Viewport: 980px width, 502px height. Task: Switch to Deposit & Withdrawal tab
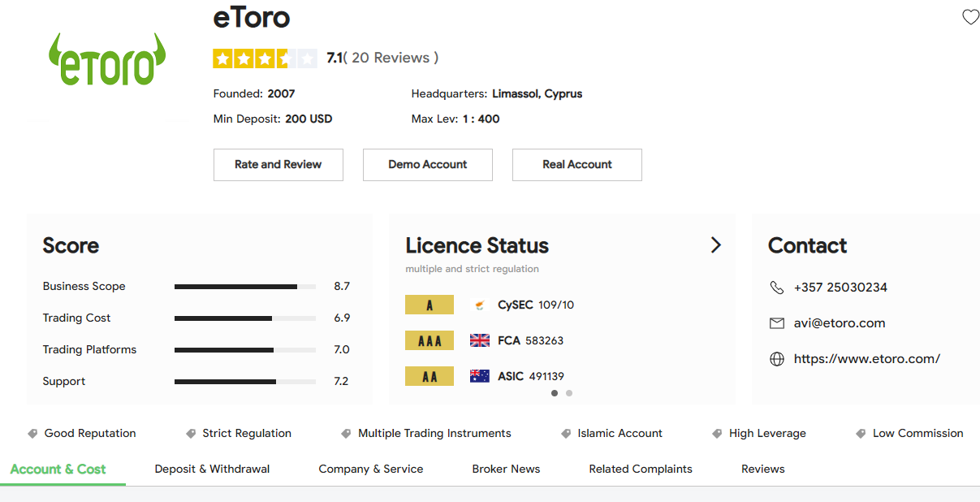212,469
